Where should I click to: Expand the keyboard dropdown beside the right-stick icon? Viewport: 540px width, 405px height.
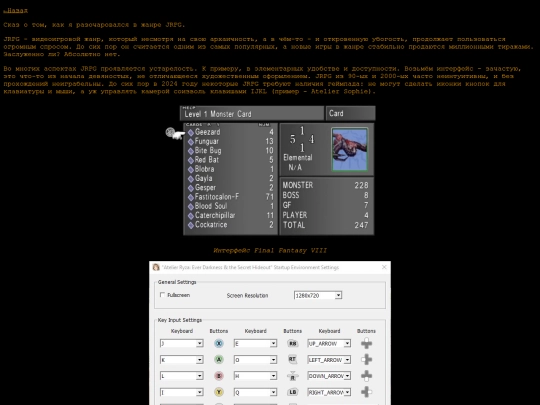256,376
